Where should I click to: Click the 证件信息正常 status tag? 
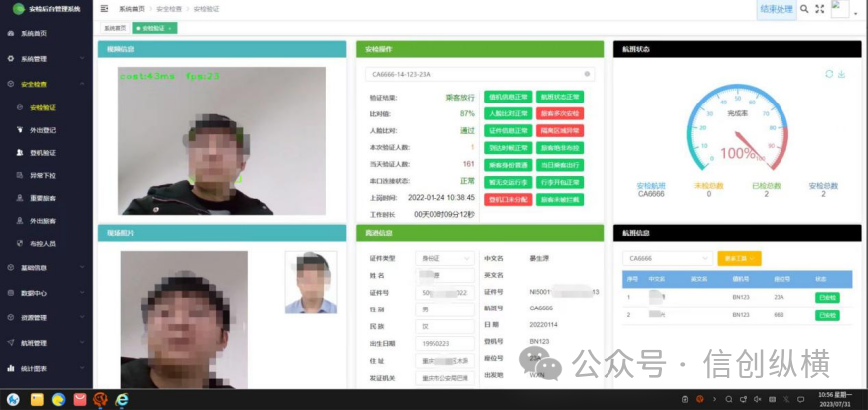(508, 131)
